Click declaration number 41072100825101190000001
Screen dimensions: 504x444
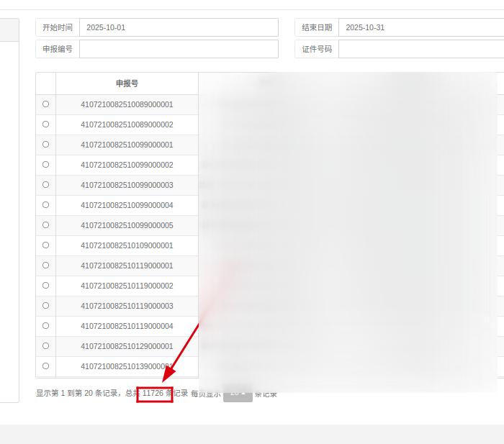point(127,266)
